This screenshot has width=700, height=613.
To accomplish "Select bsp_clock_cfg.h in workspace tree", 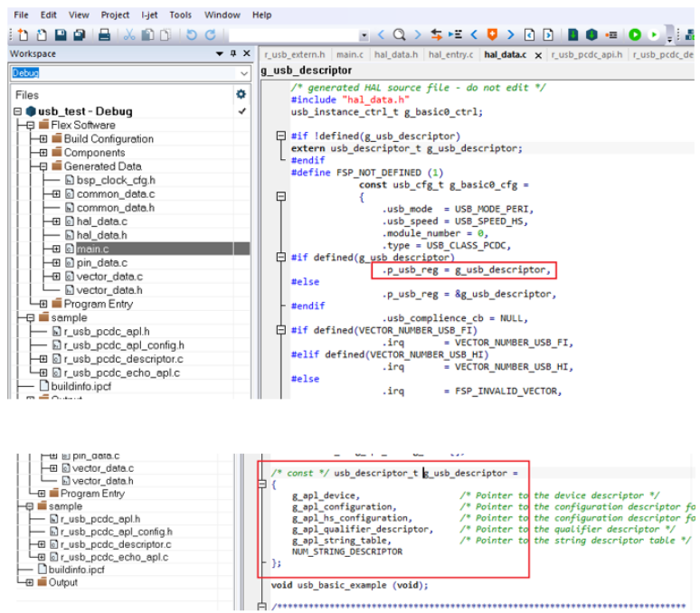I will coord(116,180).
